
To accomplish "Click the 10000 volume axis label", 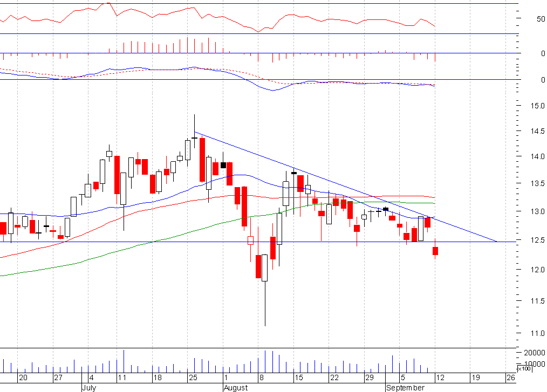I will click(x=534, y=364).
